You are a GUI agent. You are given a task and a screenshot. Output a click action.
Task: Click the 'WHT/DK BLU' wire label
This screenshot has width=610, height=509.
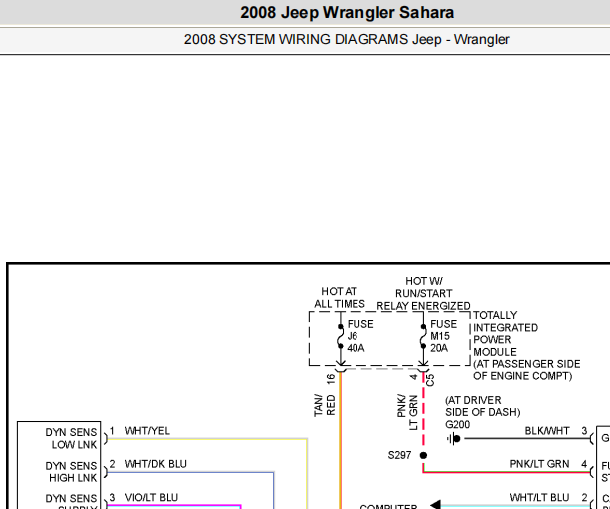[x=156, y=464]
